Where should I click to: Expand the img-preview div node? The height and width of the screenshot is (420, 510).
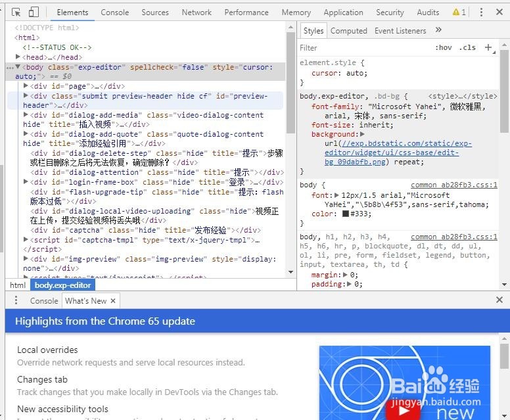pyautogui.click(x=26, y=258)
